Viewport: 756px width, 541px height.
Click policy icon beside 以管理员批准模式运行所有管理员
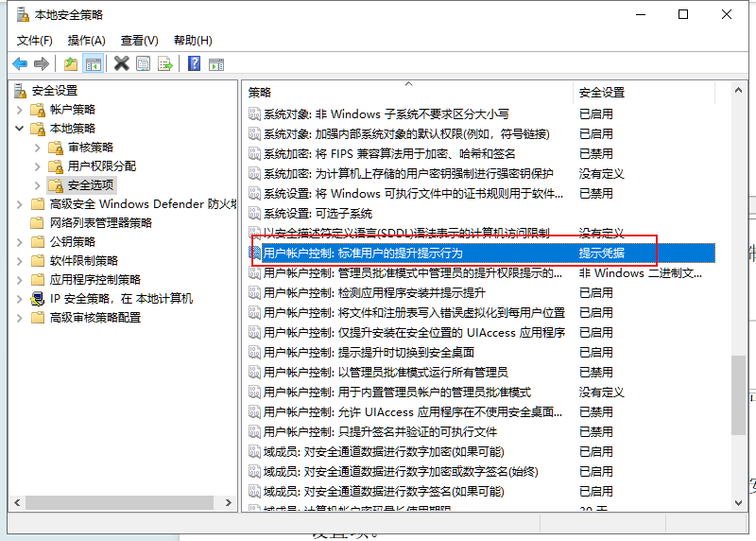tap(254, 372)
